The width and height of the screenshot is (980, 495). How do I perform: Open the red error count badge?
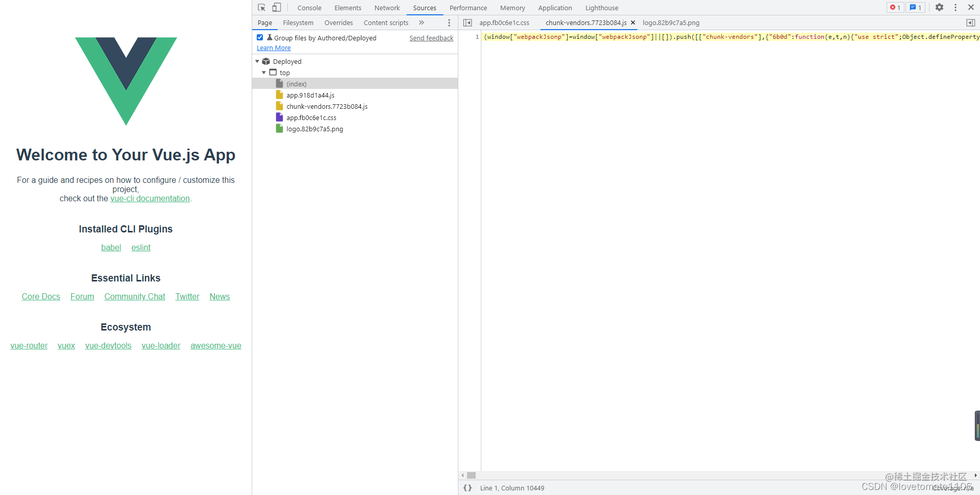click(895, 8)
